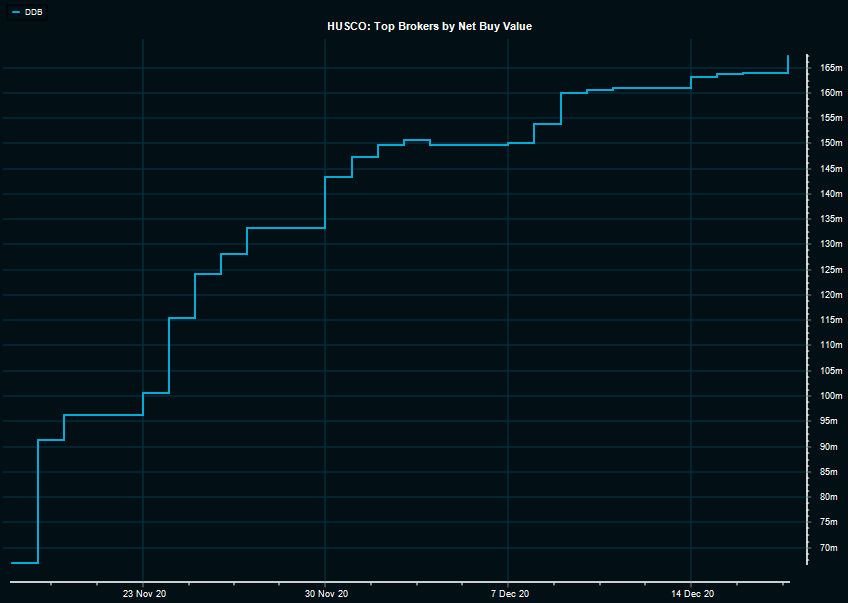The image size is (848, 603).
Task: Click the blue DDB legend color marker
Action: (x=16, y=11)
